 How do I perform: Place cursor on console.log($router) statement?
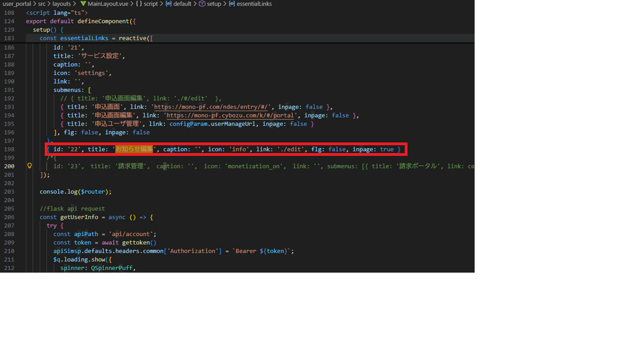75,192
